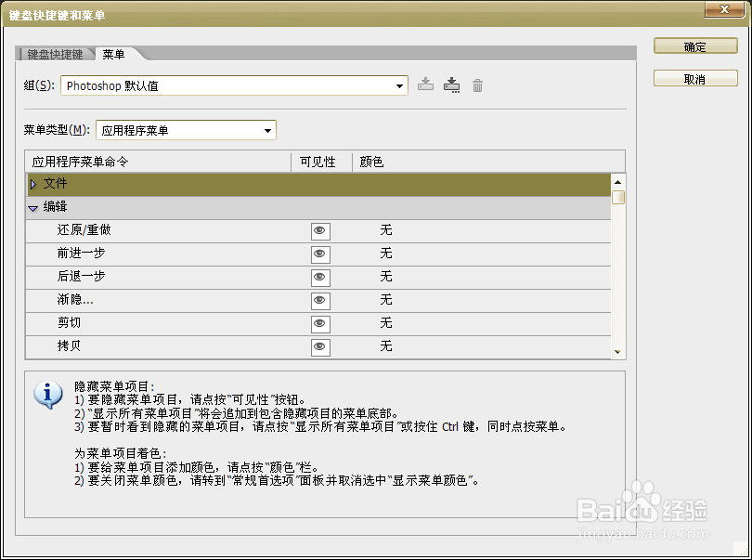Click the save-as-new-set icon
752x560 pixels.
[x=451, y=85]
